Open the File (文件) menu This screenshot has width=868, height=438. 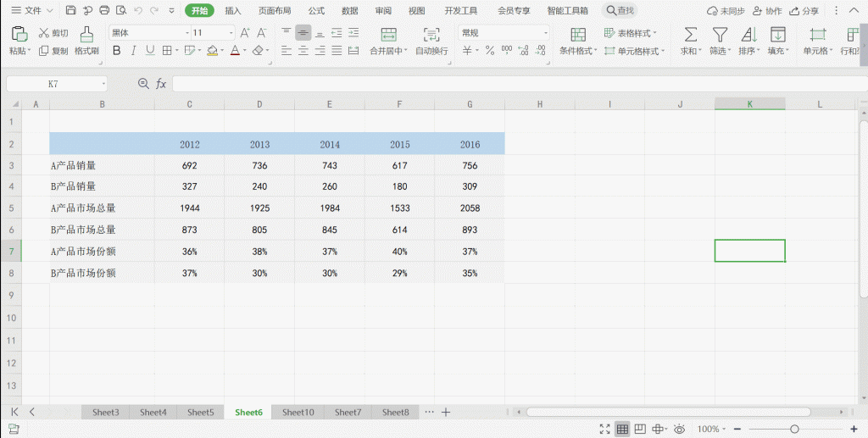pyautogui.click(x=31, y=10)
